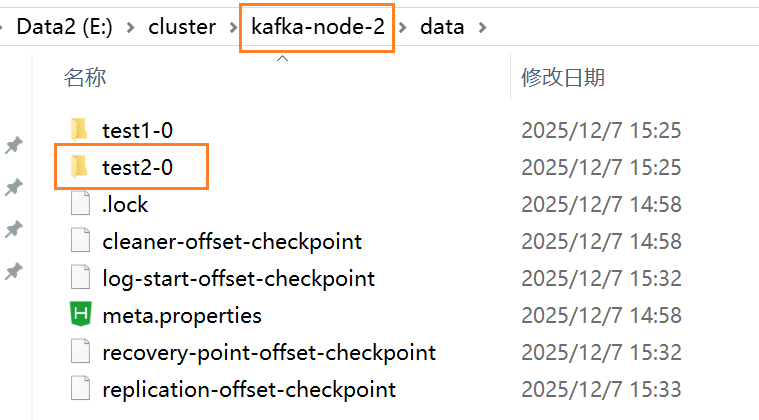Click the replication-offset-checkpoint file icon
The image size is (759, 420).
80,390
